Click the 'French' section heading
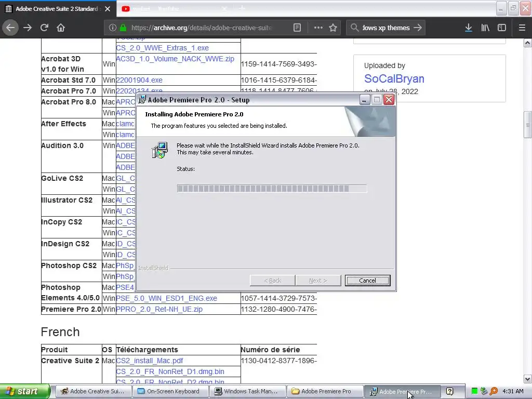Viewport: 532px width, 399px height. click(60, 332)
